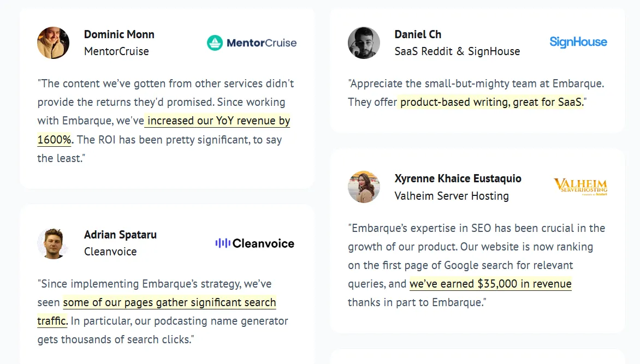Click the SignHouse logo

(x=578, y=42)
